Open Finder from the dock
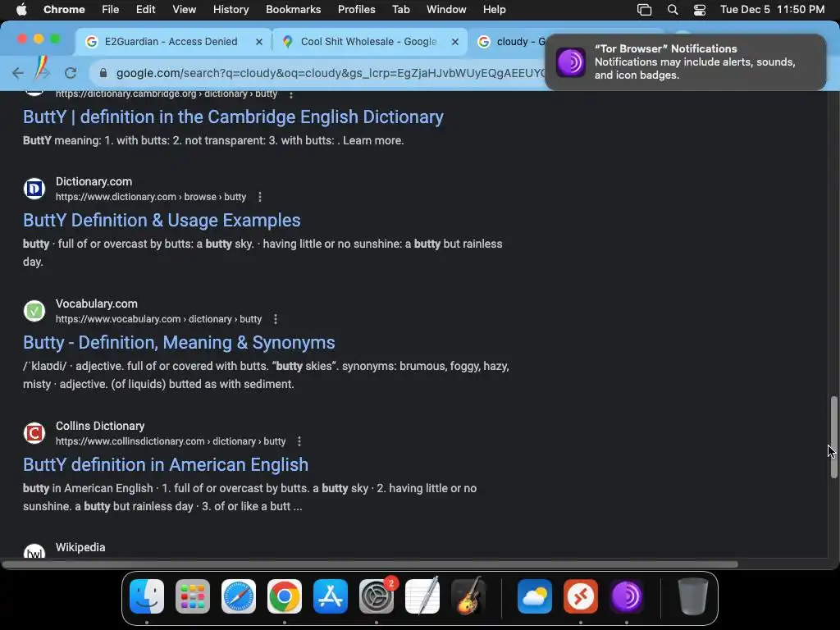840x630 pixels. tap(147, 596)
